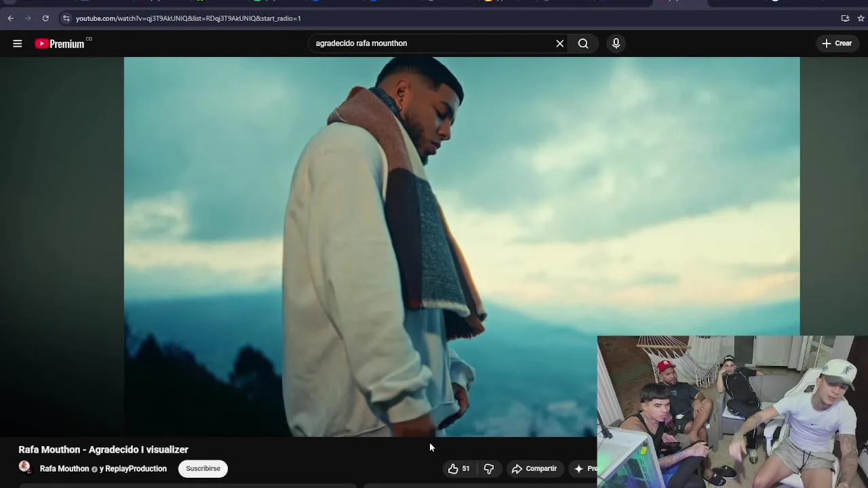Reload the page with the browser refresh icon

(45, 18)
